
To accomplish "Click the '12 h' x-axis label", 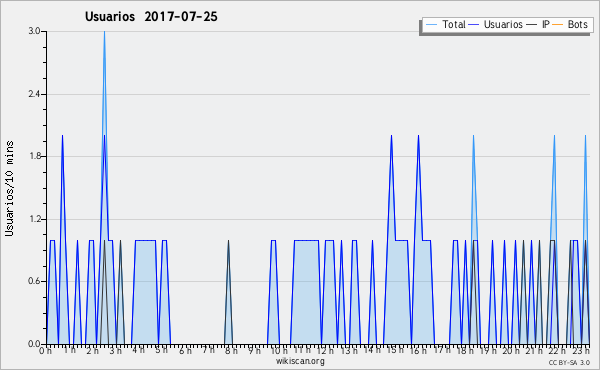I will (x=325, y=351).
